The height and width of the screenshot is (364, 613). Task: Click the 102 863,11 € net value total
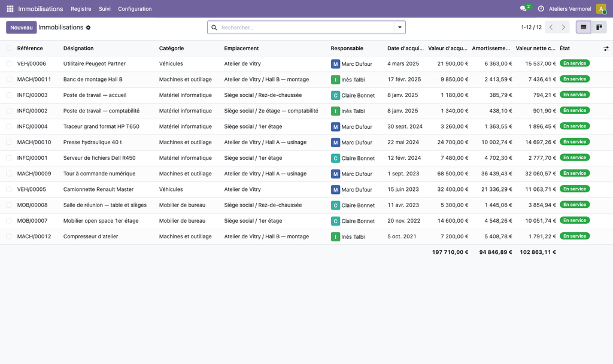(x=538, y=252)
